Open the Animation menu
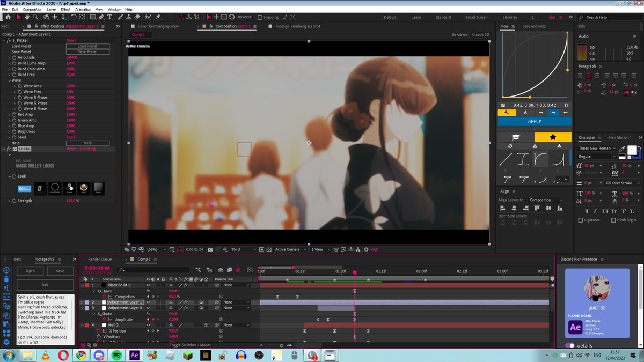Screen dimensions: 644x362 point(83,9)
